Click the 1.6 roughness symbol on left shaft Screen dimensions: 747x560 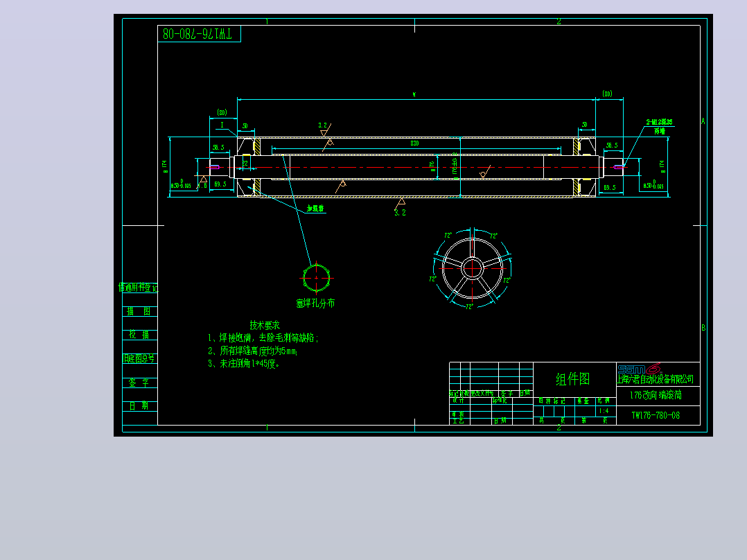tap(203, 182)
